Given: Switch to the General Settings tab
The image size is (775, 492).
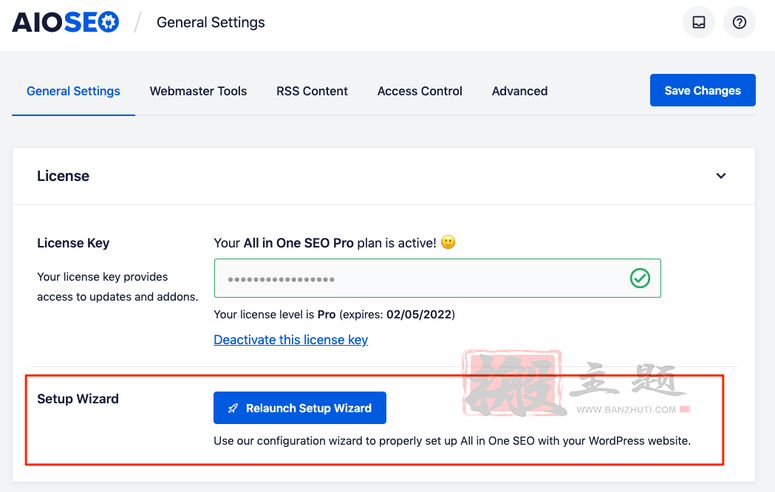Looking at the screenshot, I should pyautogui.click(x=73, y=91).
